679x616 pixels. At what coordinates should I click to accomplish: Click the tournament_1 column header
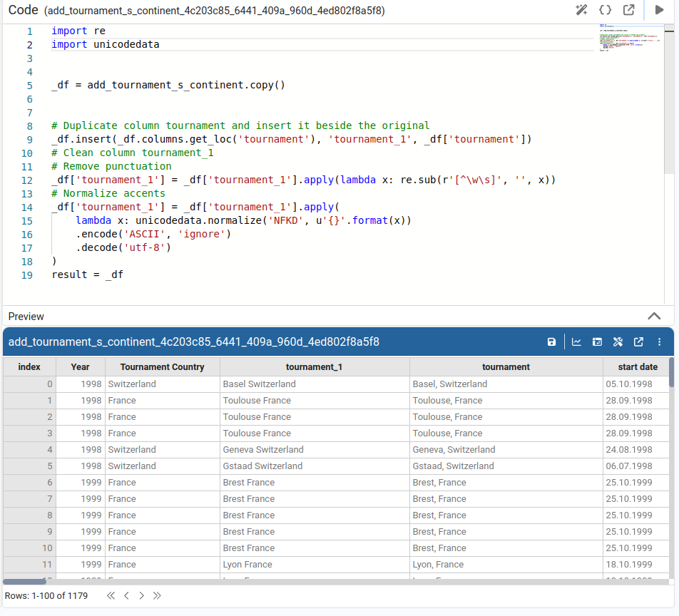pyautogui.click(x=314, y=366)
